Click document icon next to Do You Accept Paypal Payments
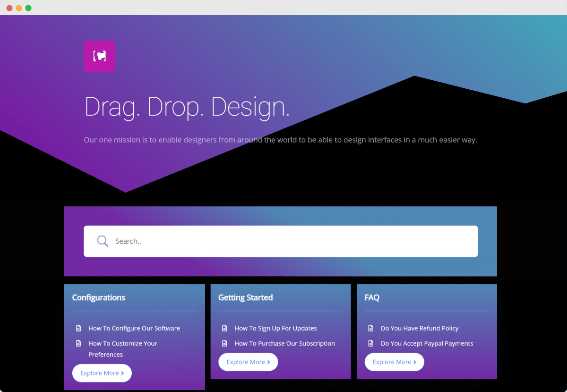The image size is (567, 392). tap(370, 343)
